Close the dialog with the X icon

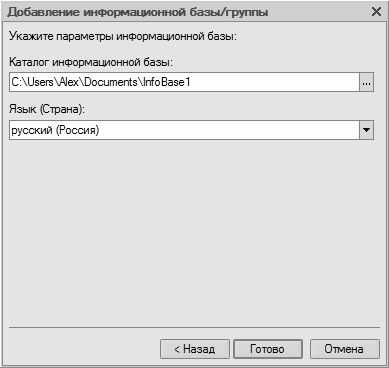[x=376, y=12]
